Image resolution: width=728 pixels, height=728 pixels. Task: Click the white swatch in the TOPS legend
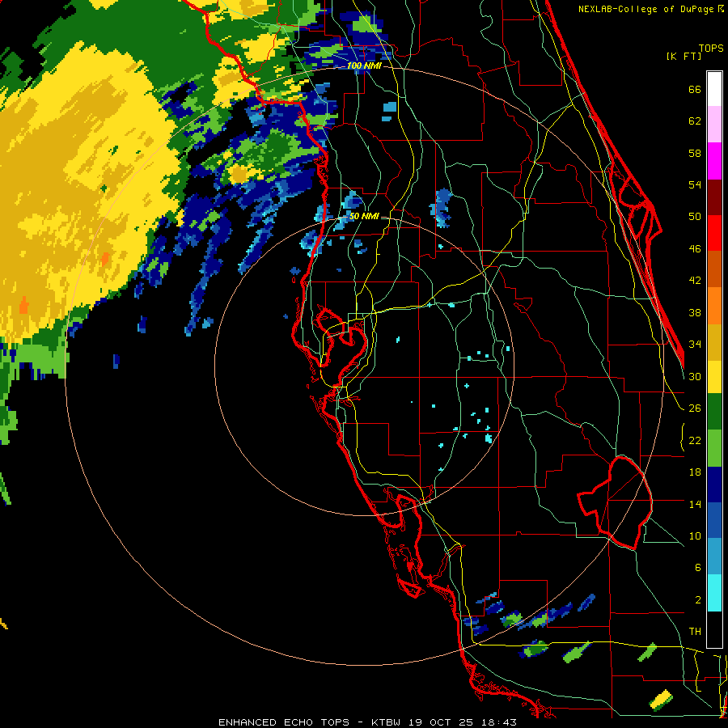(714, 89)
